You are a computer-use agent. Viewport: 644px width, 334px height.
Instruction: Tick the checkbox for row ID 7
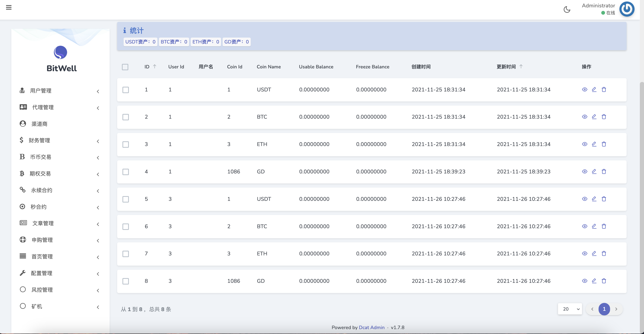[125, 254]
